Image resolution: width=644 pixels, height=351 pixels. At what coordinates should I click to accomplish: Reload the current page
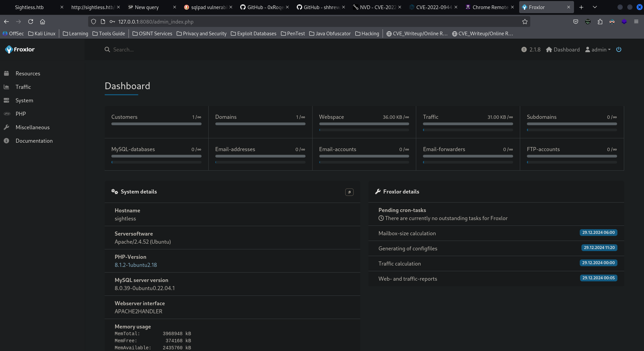coord(31,22)
